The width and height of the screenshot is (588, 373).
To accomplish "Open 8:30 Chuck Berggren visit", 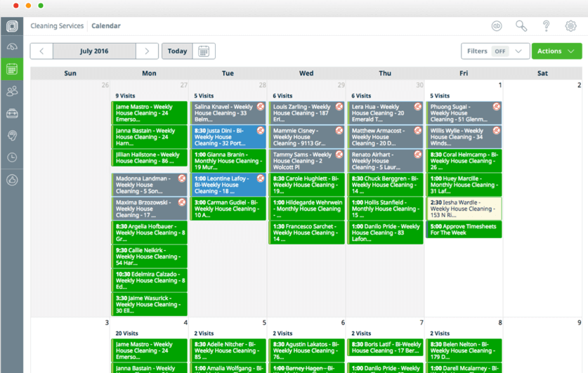I will point(385,185).
